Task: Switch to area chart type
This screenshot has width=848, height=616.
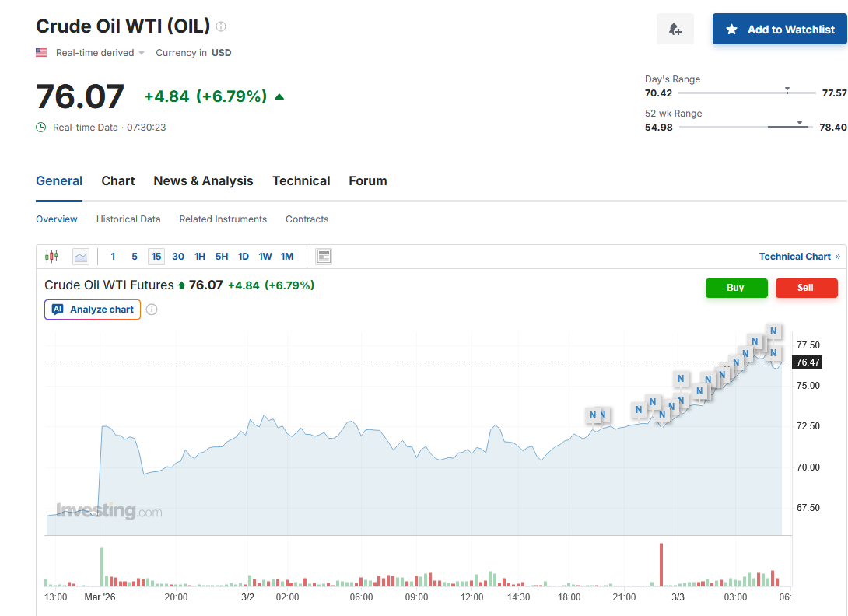Action: pos(81,257)
